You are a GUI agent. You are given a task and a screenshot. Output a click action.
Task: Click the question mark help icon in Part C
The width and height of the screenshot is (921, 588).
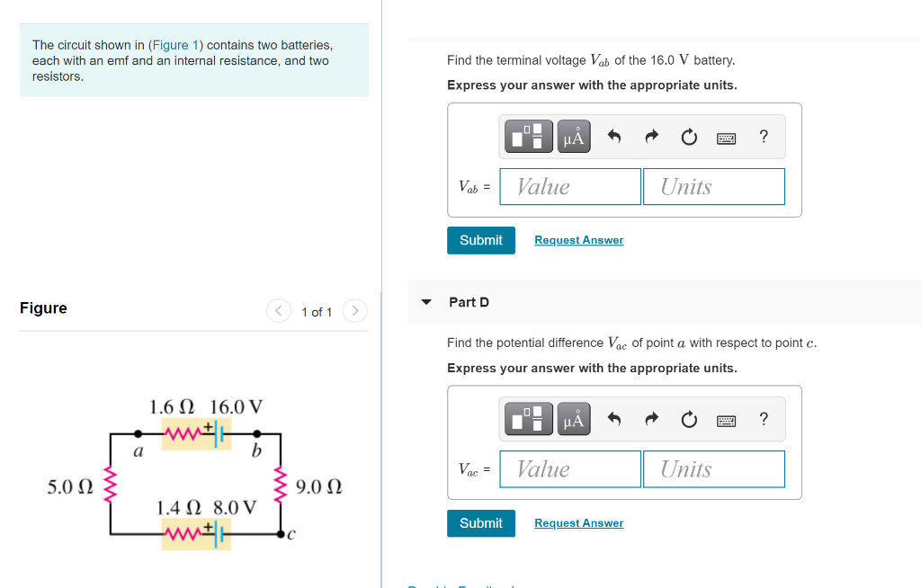[x=763, y=136]
